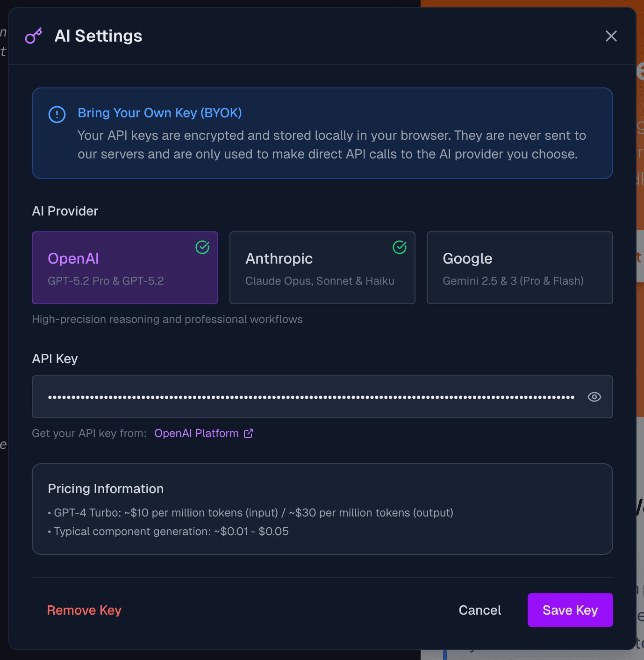The image size is (644, 660).
Task: Click the info icon in the BYOK notice
Action: tap(57, 115)
